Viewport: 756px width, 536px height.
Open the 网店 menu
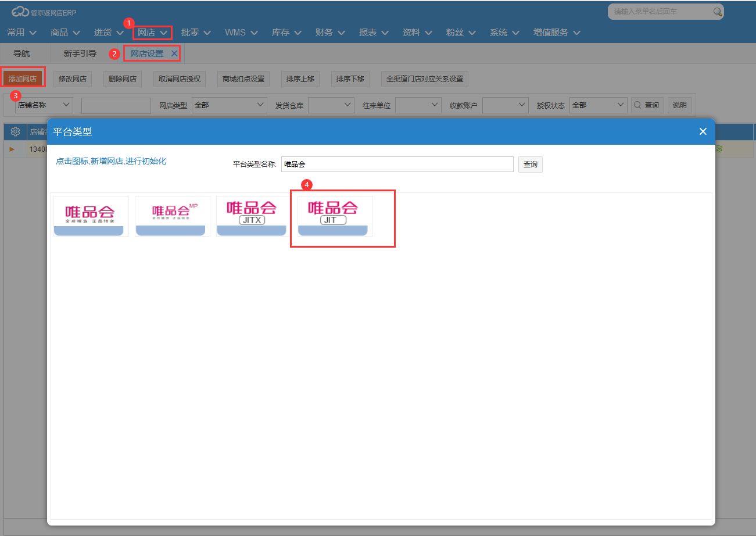tap(152, 33)
